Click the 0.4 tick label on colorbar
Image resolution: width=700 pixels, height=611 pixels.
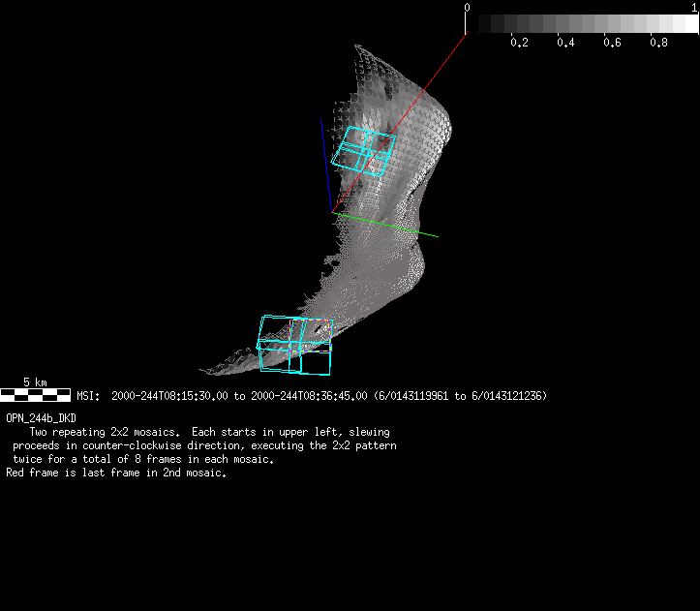(565, 44)
